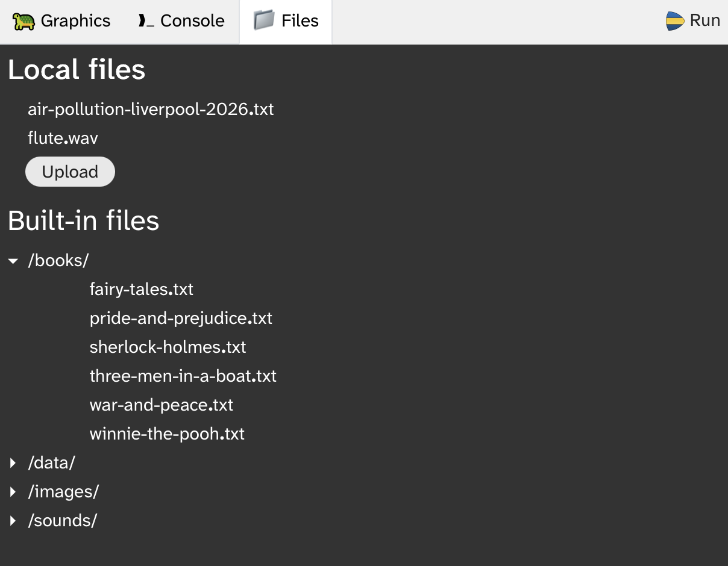Click the Run shield icon

coord(675,21)
